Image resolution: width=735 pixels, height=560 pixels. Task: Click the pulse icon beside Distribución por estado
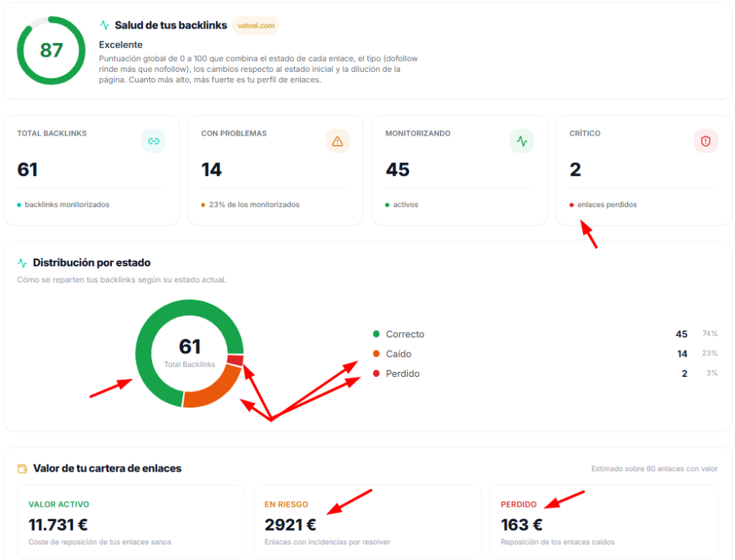click(22, 263)
